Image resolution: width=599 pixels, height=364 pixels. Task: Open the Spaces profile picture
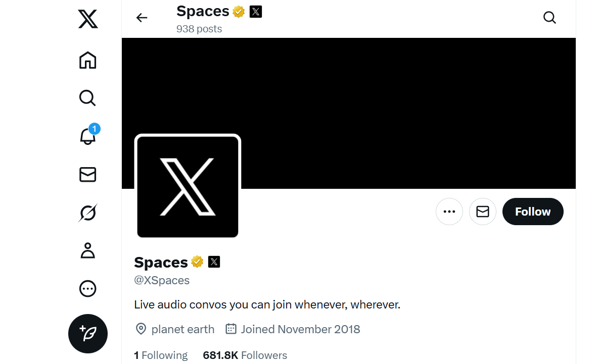188,186
